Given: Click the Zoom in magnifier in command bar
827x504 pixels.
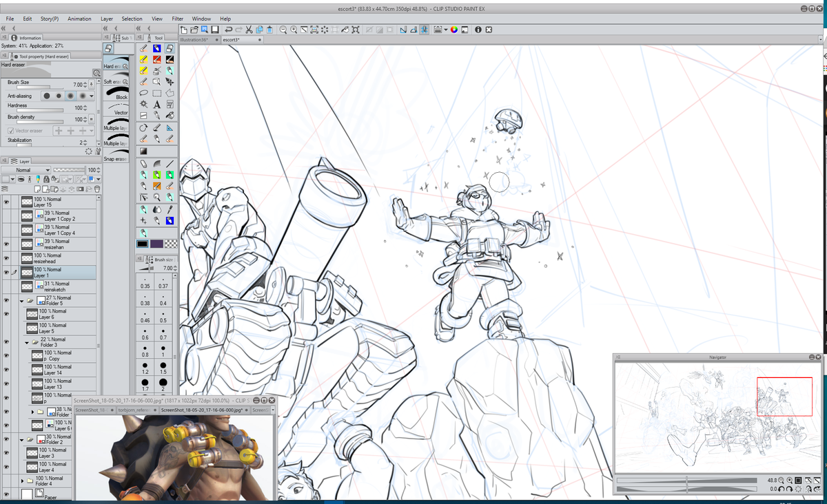Looking at the screenshot, I should [294, 30].
